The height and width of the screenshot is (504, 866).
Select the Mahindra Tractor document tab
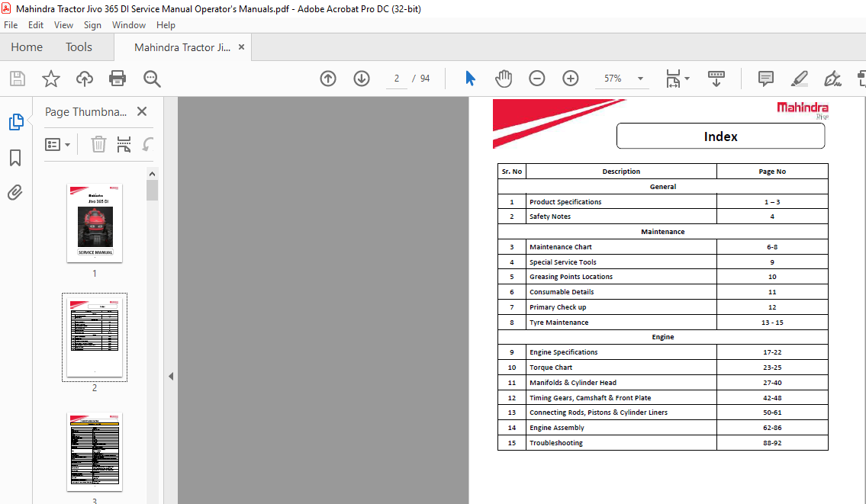182,47
